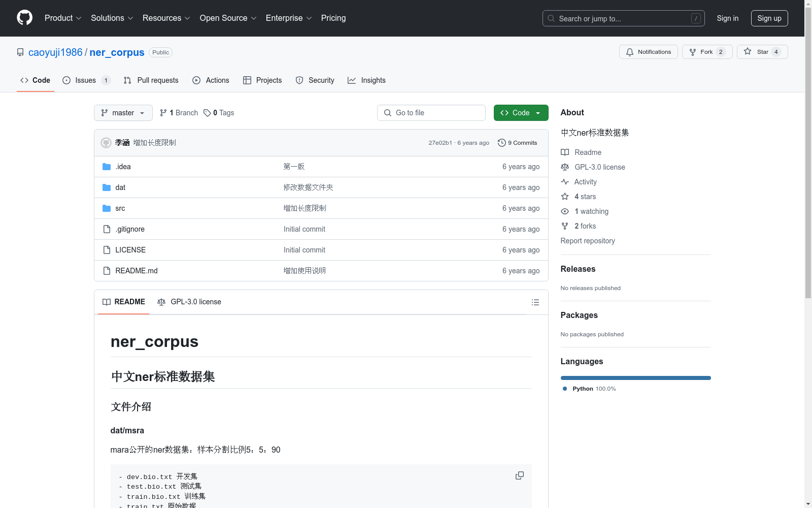Click the license scale icon in About
The image size is (812, 508).
pyautogui.click(x=565, y=167)
